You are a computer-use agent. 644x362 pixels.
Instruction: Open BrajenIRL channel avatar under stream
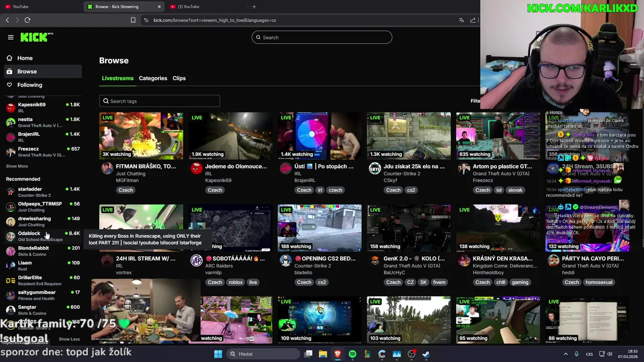(285, 168)
